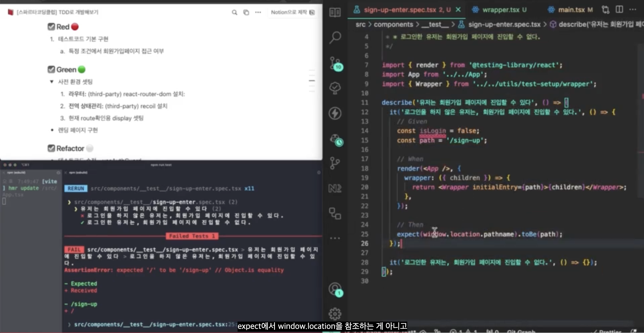Image resolution: width=644 pixels, height=333 pixels.
Task: Click 'recoil 설치' list item in Notion
Action: pos(118,106)
